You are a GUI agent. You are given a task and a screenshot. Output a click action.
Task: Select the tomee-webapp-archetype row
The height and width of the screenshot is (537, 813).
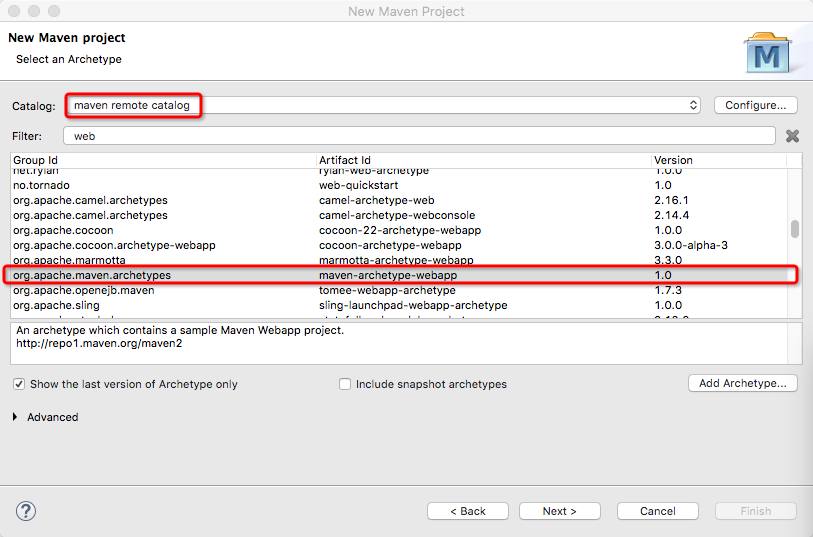(399, 290)
